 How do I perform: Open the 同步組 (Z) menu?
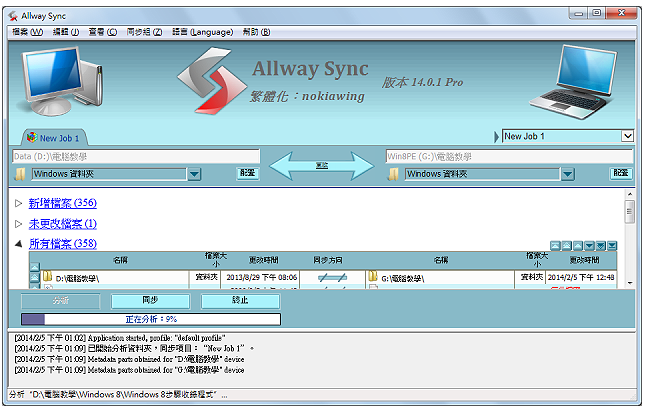click(144, 32)
